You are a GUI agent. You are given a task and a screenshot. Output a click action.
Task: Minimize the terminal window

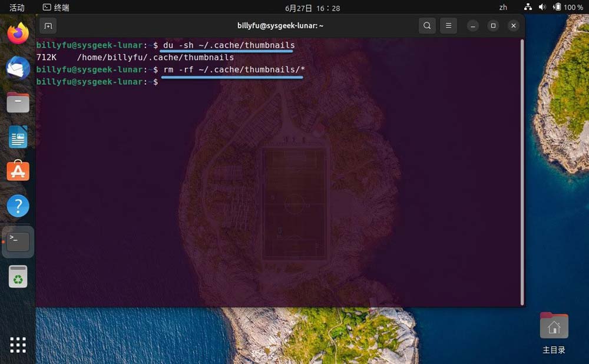(473, 25)
